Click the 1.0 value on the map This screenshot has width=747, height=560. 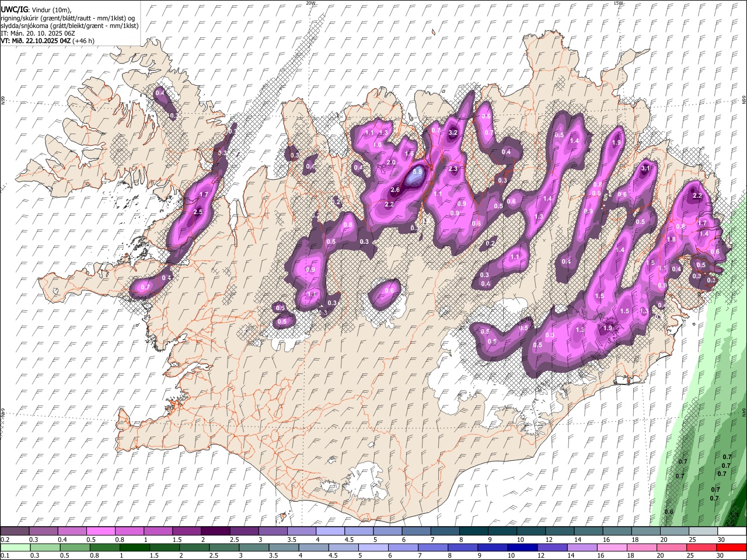click(x=378, y=145)
